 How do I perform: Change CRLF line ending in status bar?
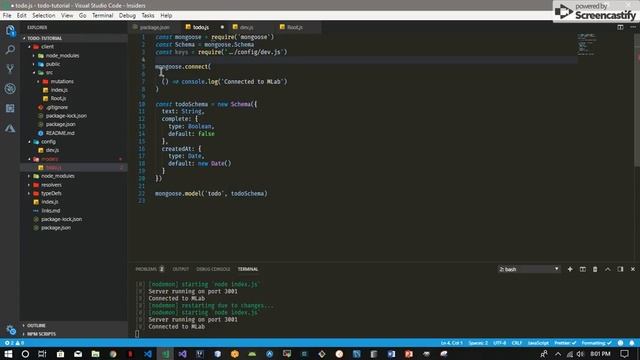point(517,343)
